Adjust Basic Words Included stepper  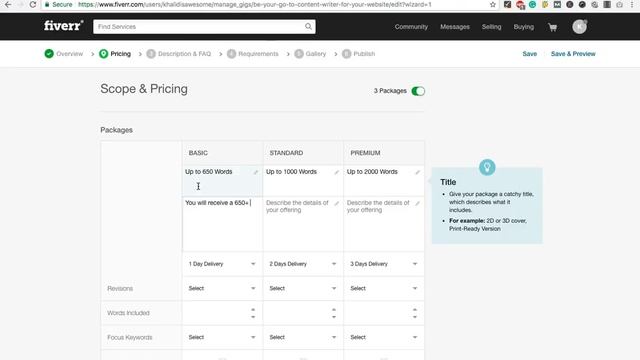click(x=253, y=313)
